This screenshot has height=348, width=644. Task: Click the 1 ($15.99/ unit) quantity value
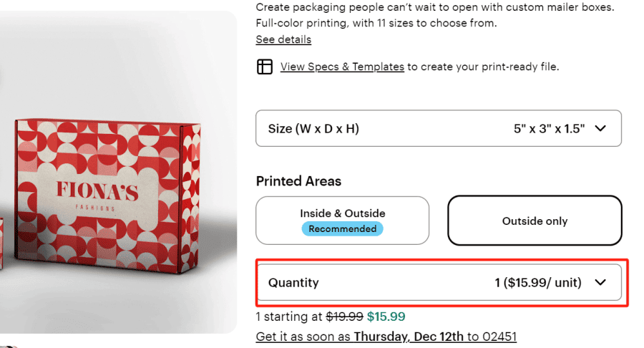click(538, 283)
